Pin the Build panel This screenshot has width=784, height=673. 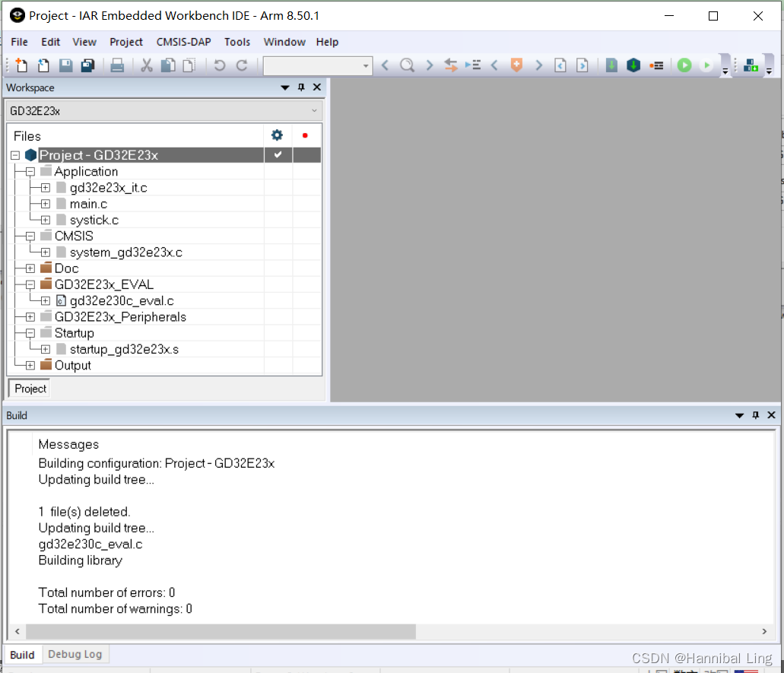coord(756,415)
